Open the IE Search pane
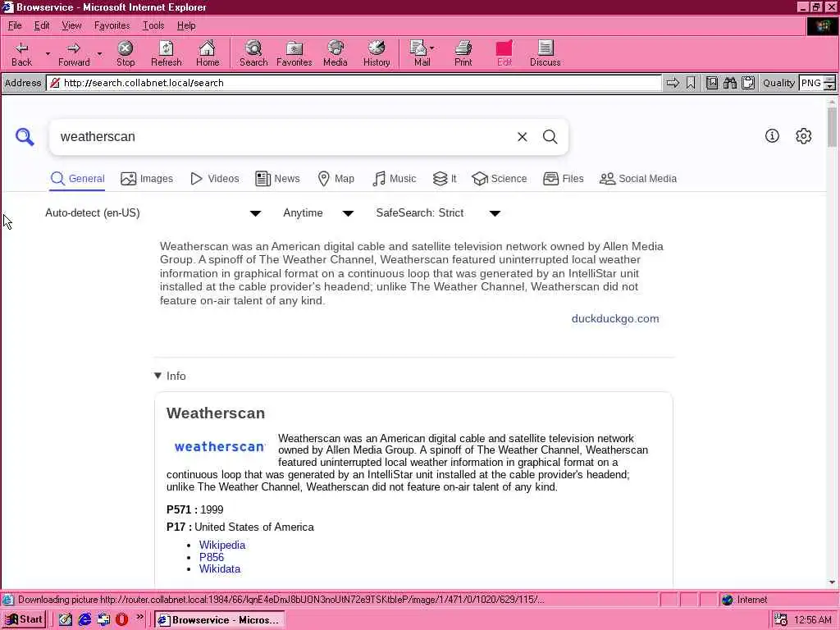840x630 pixels. pyautogui.click(x=253, y=53)
